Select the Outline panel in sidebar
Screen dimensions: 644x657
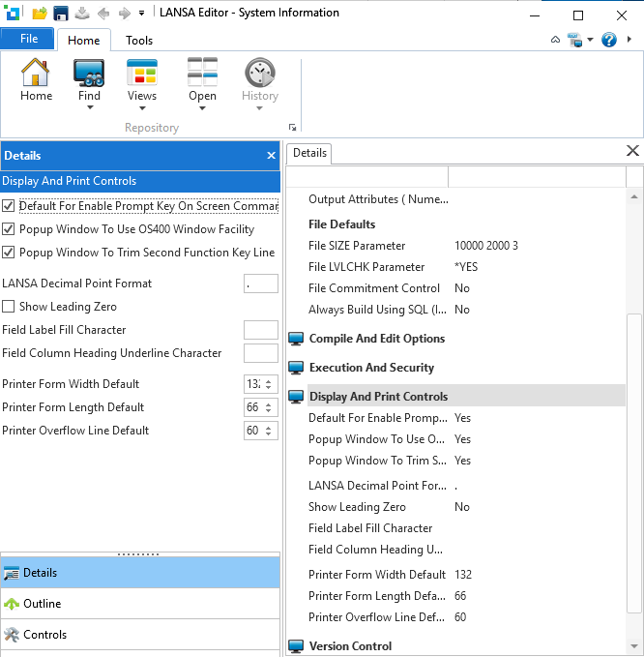(x=42, y=604)
